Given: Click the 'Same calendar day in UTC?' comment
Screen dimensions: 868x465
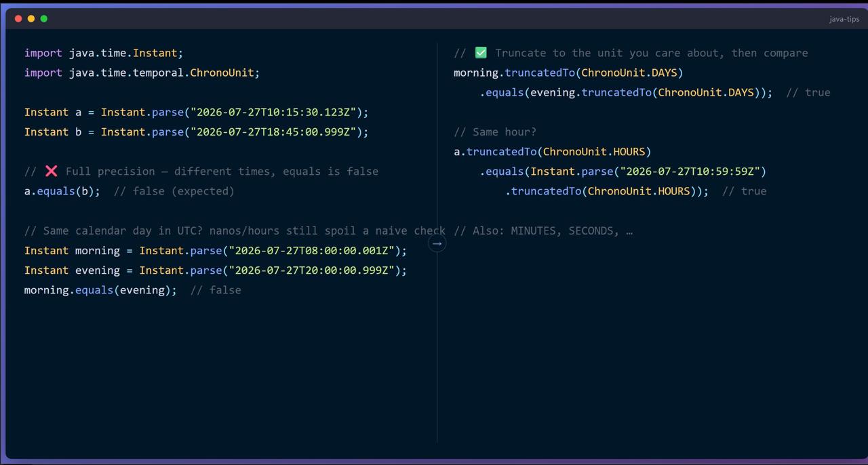Looking at the screenshot, I should [235, 231].
